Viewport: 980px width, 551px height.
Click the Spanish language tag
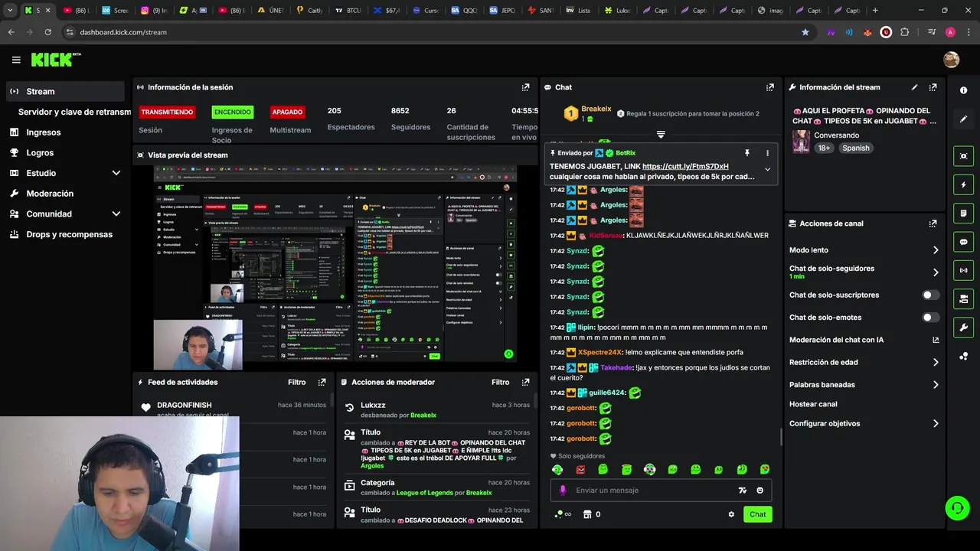855,148
